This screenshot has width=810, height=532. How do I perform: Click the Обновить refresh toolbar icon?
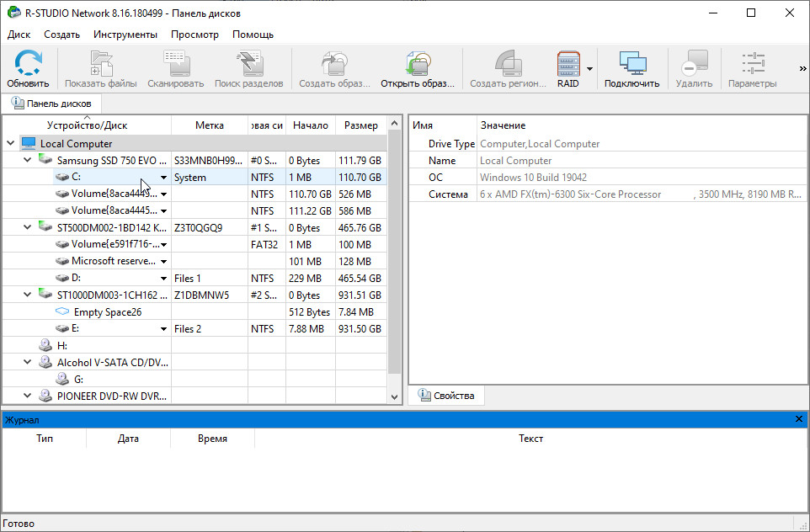(28, 64)
